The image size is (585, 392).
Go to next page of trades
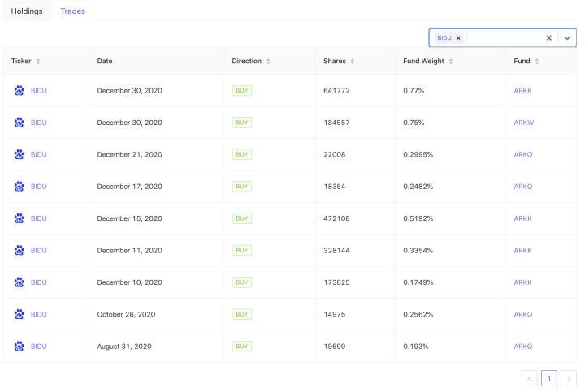(569, 378)
